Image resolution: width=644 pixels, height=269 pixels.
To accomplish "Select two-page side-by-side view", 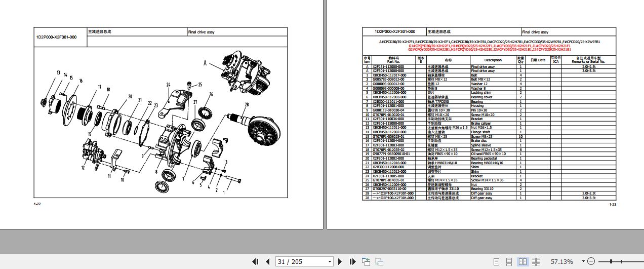I will click(x=524, y=261).
